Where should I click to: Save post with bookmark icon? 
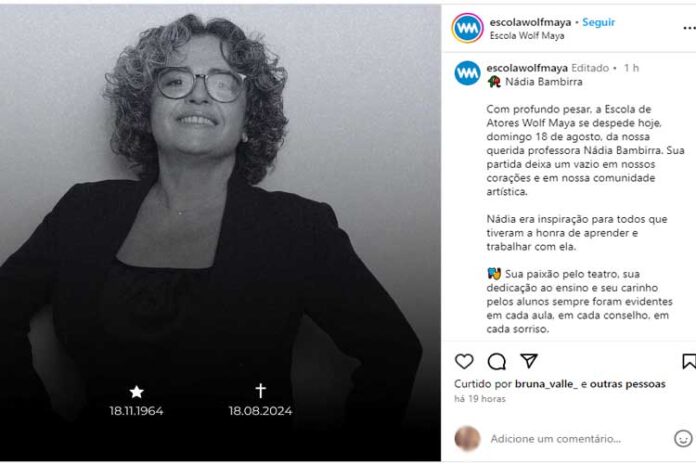click(x=688, y=361)
